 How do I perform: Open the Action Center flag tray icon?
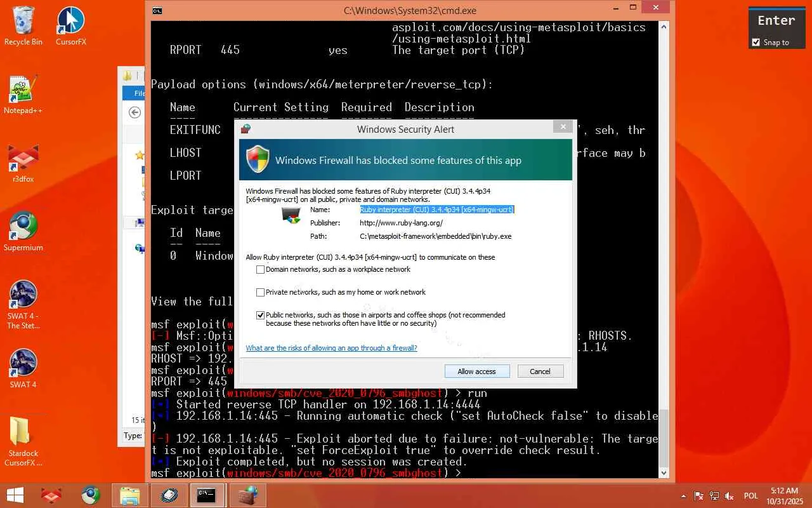click(x=699, y=496)
